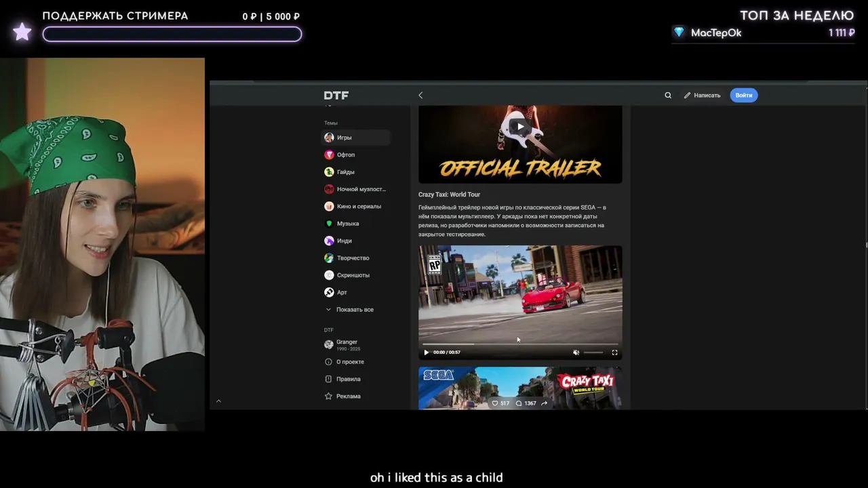Go back with the header arrow
This screenshot has width=868, height=488.
click(420, 96)
